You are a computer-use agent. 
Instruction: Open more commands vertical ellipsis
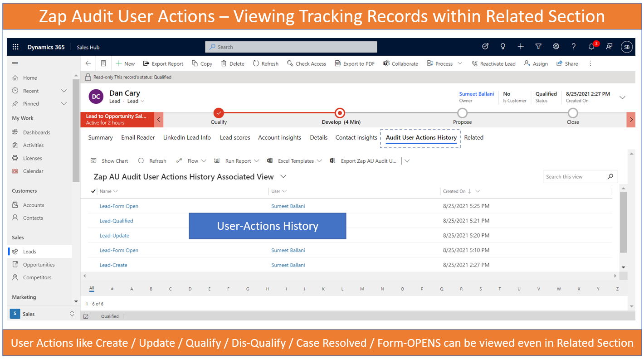point(590,63)
